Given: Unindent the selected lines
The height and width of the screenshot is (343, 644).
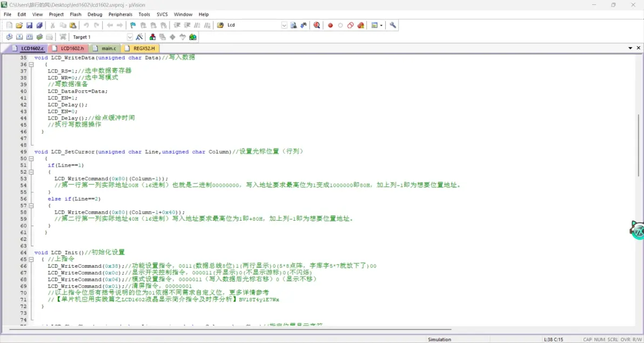Looking at the screenshot, I should pos(187,25).
